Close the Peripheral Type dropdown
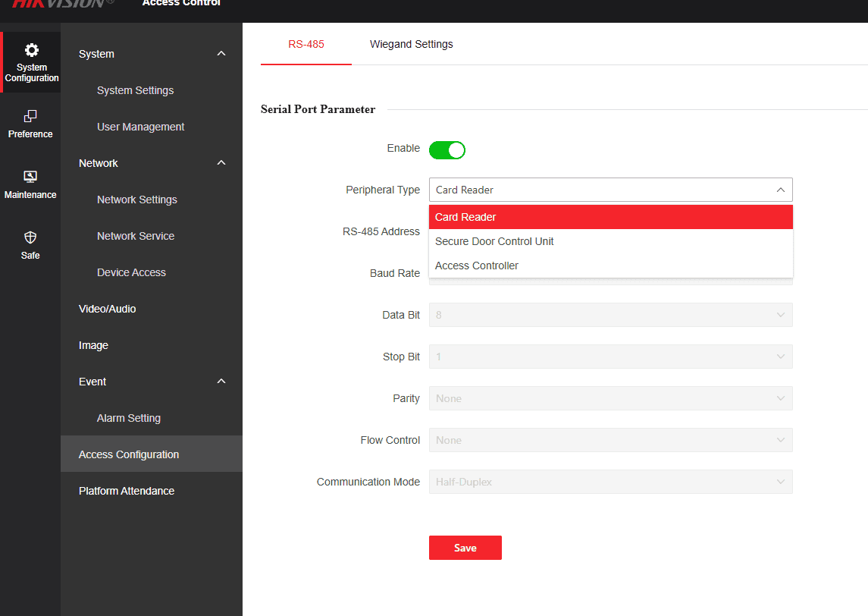This screenshot has height=616, width=868. 780,190
